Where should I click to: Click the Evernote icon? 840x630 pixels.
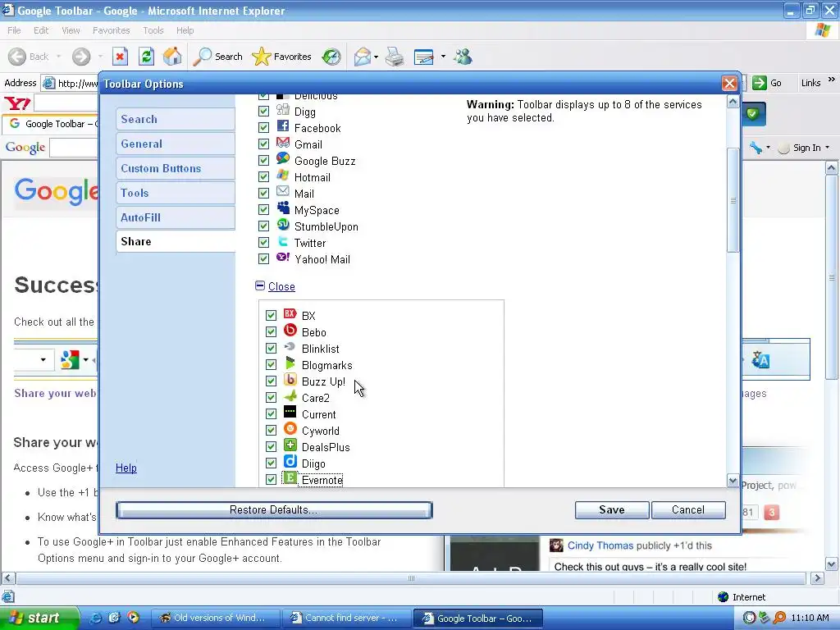290,478
